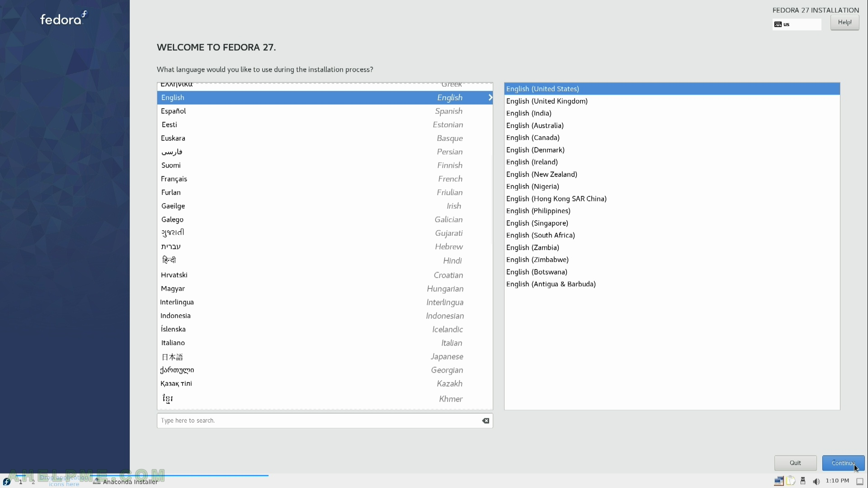This screenshot has width=868, height=488.
Task: Click the 1:10 PM panel clock
Action: point(837,481)
